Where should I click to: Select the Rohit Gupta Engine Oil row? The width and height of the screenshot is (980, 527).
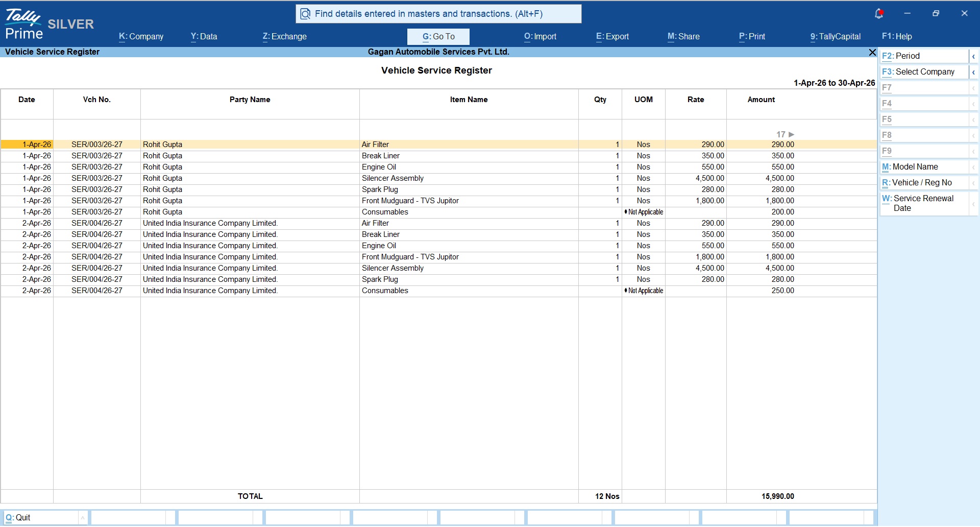coord(438,167)
